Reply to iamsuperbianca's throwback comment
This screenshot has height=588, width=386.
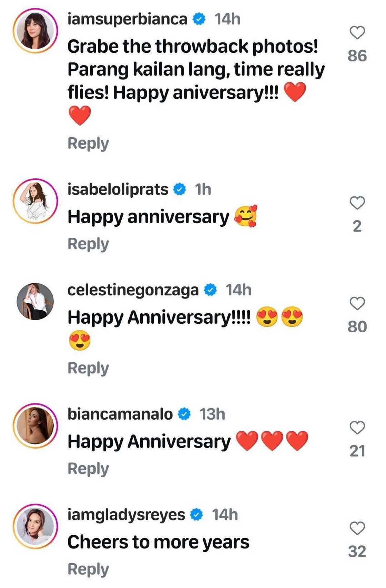point(88,143)
